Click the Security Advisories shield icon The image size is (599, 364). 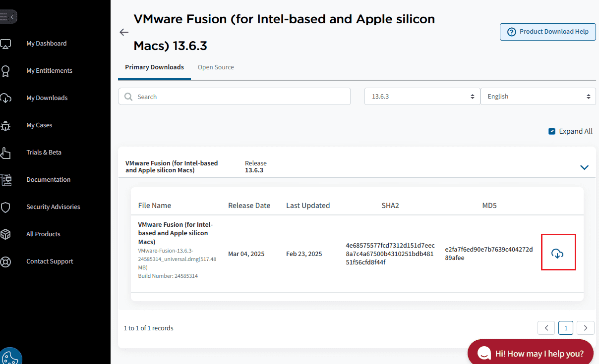(5, 207)
